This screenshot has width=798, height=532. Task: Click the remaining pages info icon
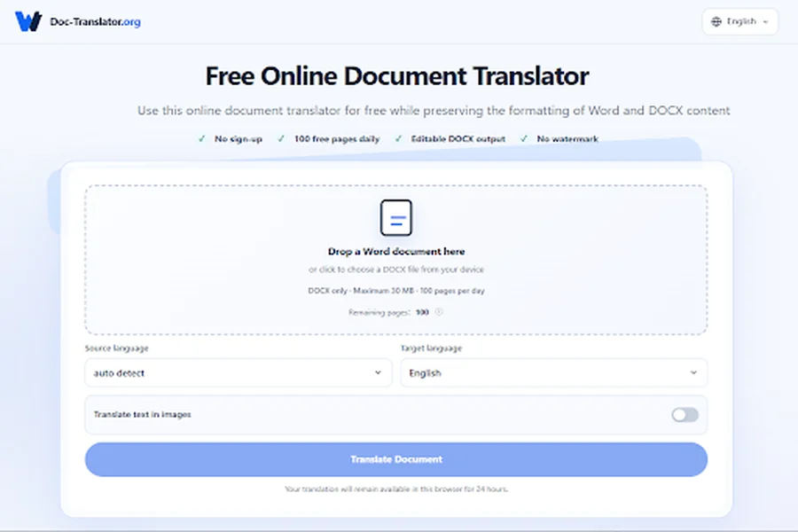(x=439, y=312)
